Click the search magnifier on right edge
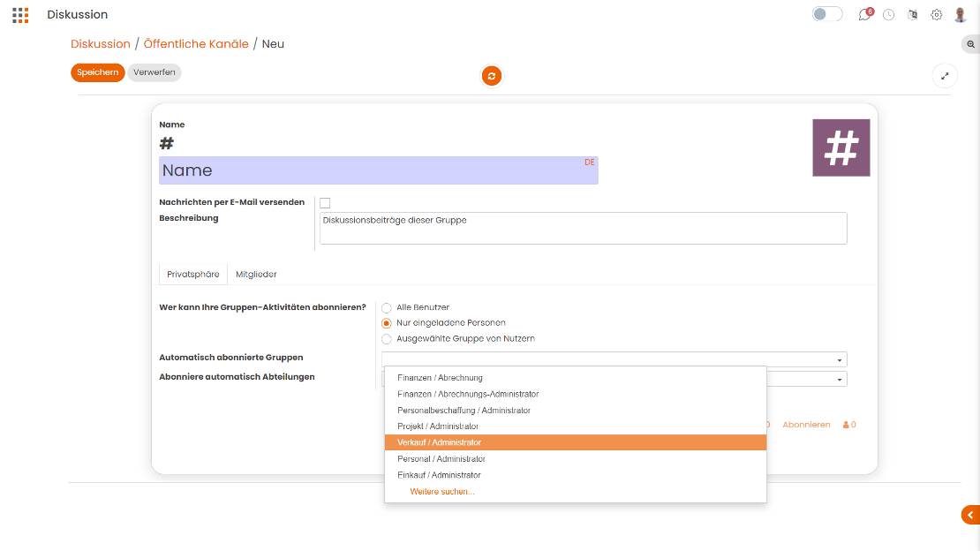This screenshot has width=980, height=551. pyautogui.click(x=970, y=44)
